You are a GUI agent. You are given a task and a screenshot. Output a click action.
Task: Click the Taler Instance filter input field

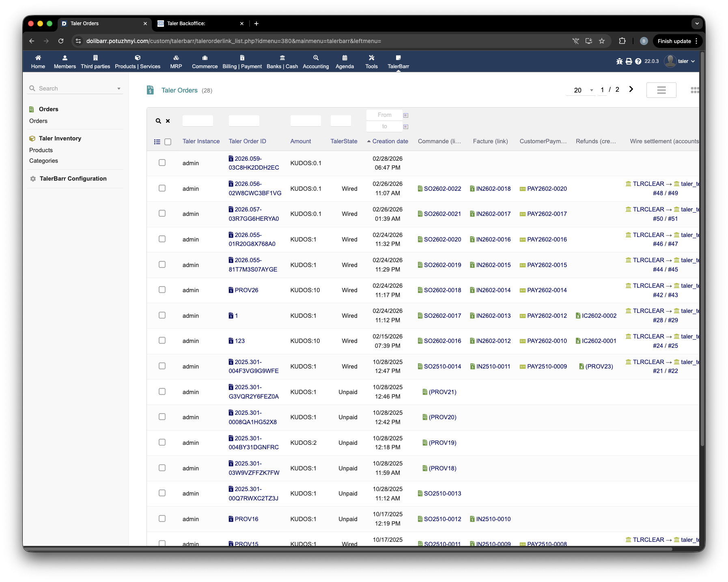[198, 121]
